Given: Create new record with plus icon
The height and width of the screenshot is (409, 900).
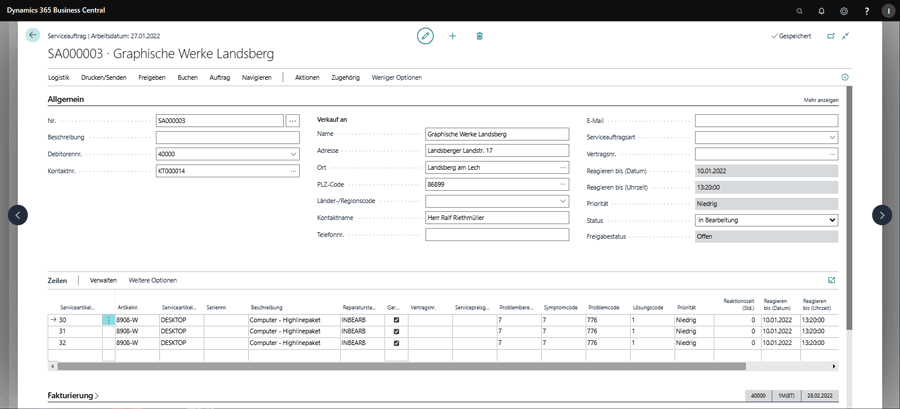Looking at the screenshot, I should tap(452, 36).
